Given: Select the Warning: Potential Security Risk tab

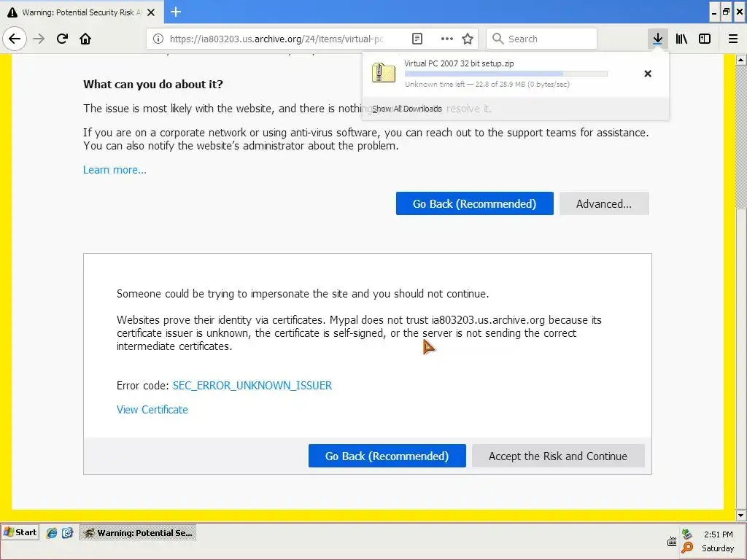Looking at the screenshot, I should pyautogui.click(x=82, y=12).
